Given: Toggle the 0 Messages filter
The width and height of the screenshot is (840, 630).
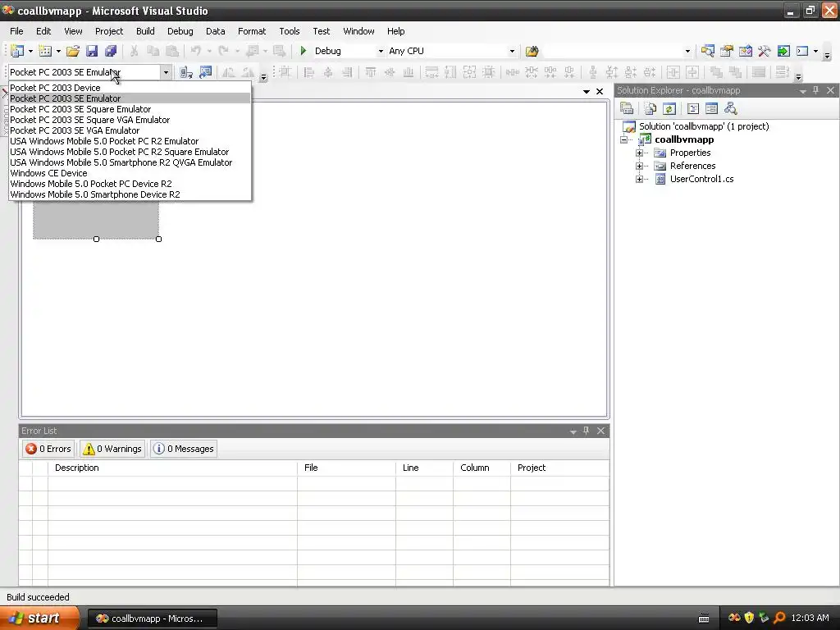Looking at the screenshot, I should point(184,449).
